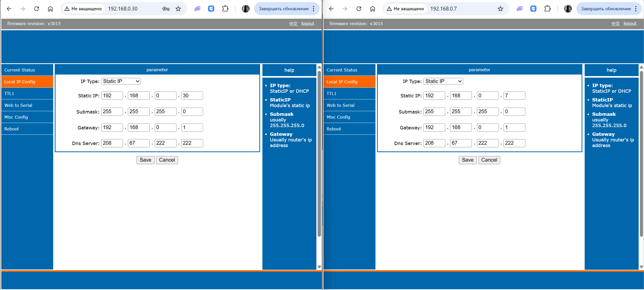Reload the 192.168.0.30 page
Screen dimensions: 644x290
pyautogui.click(x=37, y=9)
